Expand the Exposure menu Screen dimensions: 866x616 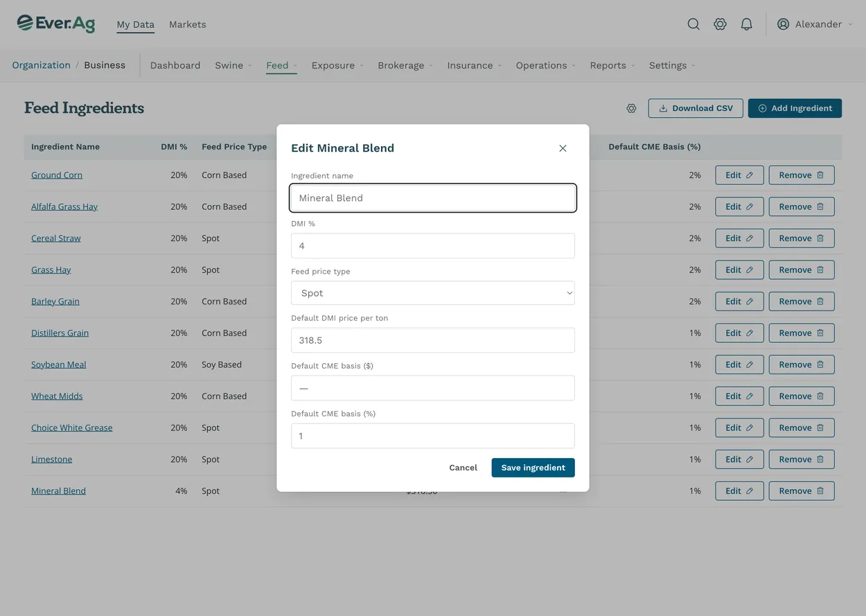coord(337,65)
